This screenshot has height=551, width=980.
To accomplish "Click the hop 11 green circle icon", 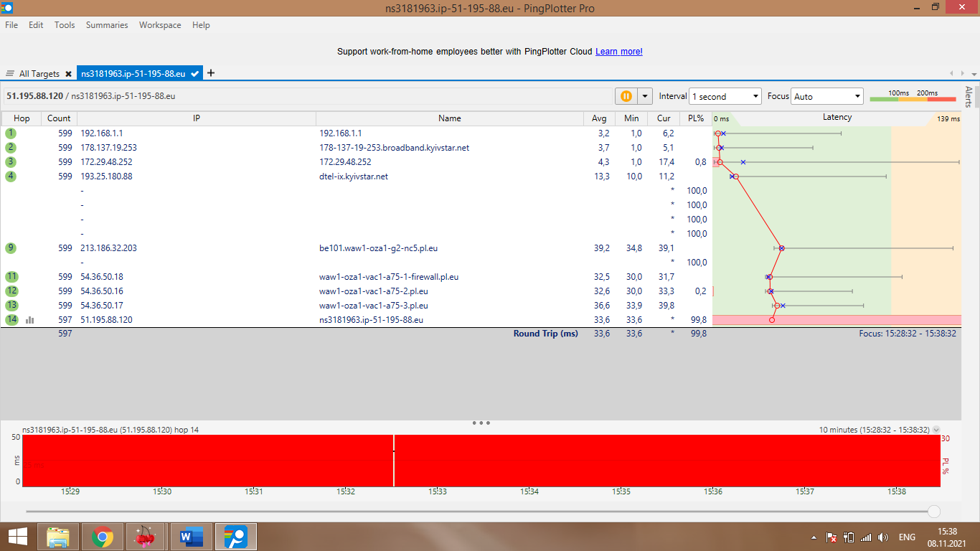I will coord(11,276).
